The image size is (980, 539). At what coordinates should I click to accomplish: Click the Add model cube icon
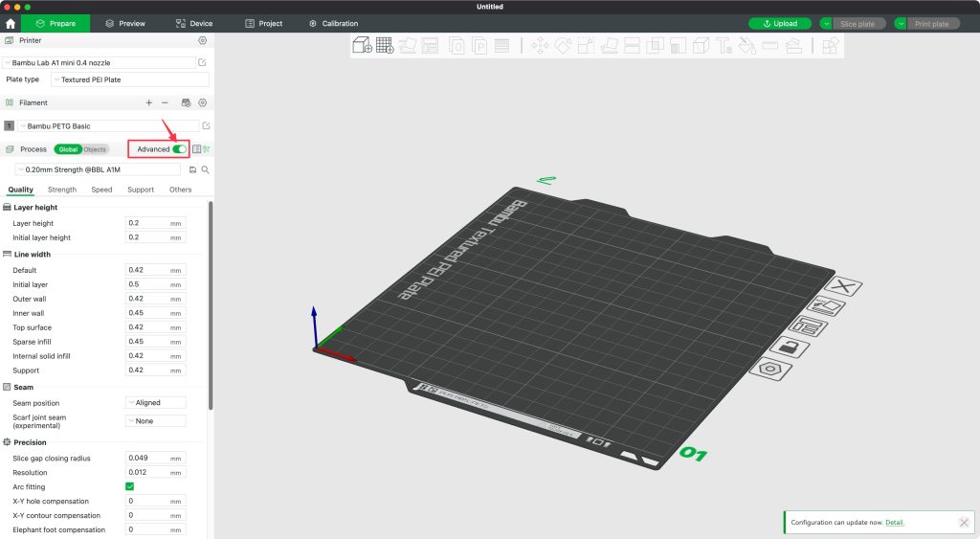pyautogui.click(x=362, y=45)
